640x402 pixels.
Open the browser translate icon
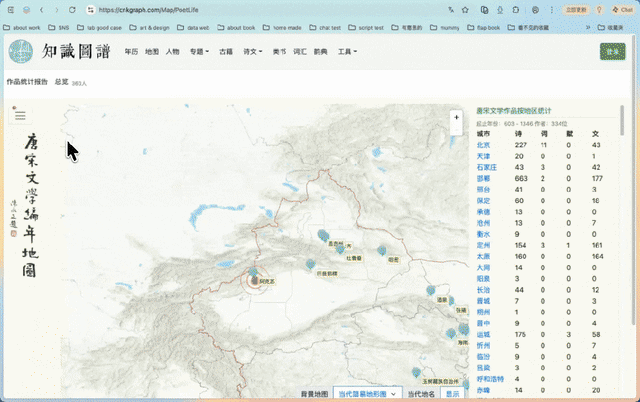(x=451, y=10)
